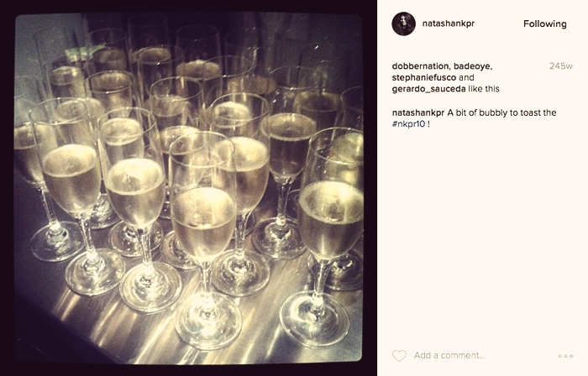Open the #nkpr10 hashtag link

coord(408,124)
